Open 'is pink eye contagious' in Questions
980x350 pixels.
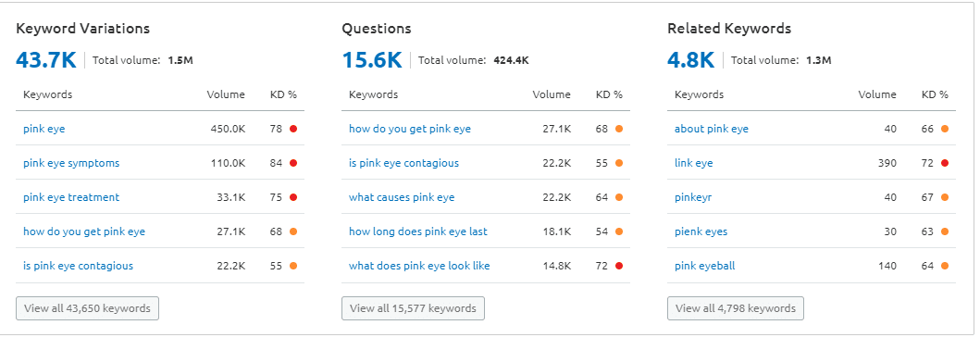coord(403,163)
